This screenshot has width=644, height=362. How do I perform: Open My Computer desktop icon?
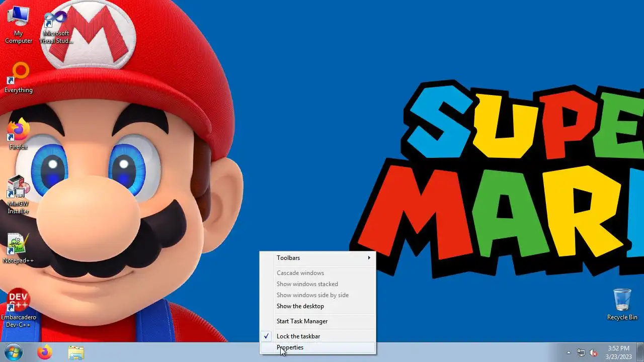[x=19, y=25]
